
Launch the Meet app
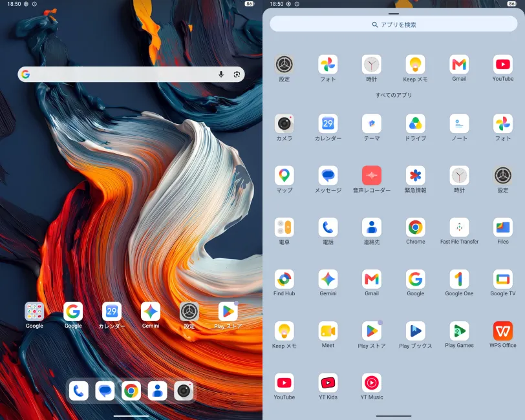coord(328,331)
